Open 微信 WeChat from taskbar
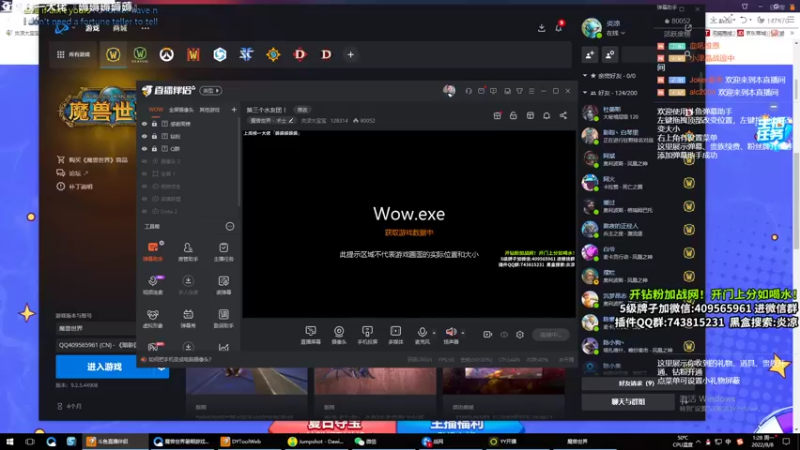This screenshot has width=800, height=450. pos(366,441)
